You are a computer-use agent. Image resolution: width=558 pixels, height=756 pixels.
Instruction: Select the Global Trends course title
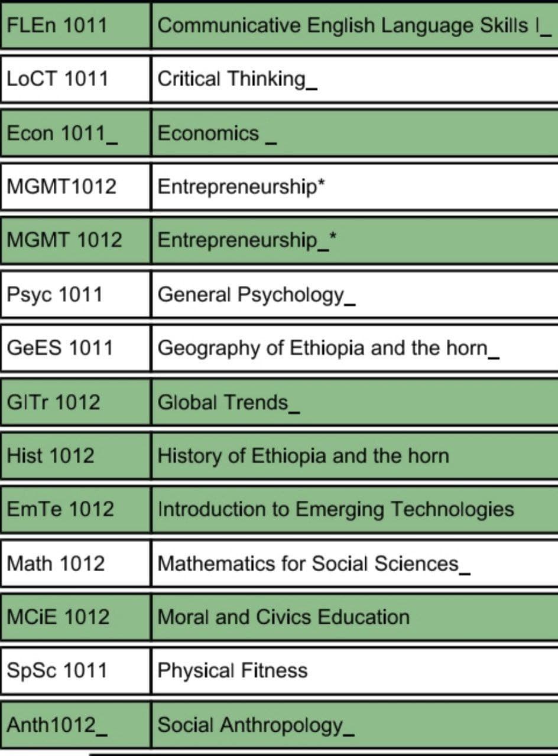point(229,402)
